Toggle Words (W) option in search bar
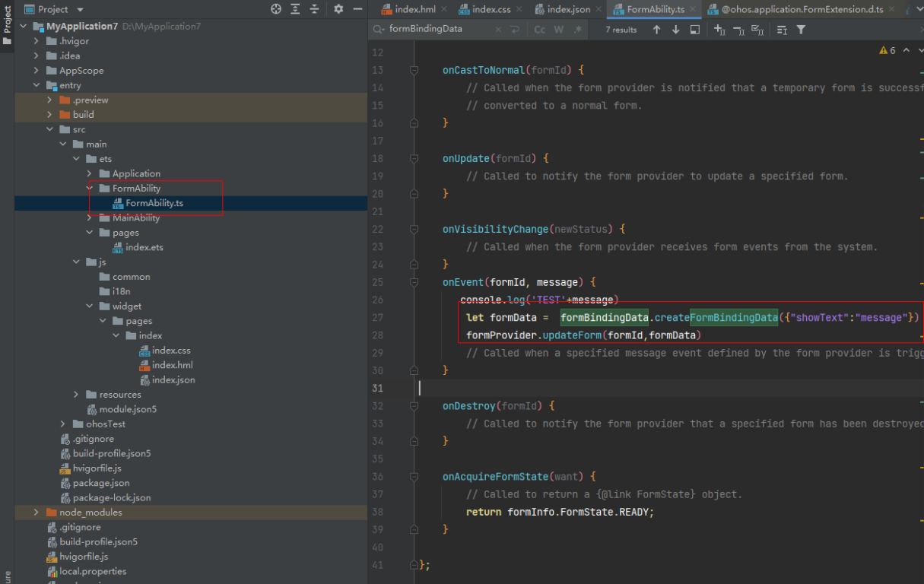Screen dimensions: 924x584 pyautogui.click(x=559, y=30)
